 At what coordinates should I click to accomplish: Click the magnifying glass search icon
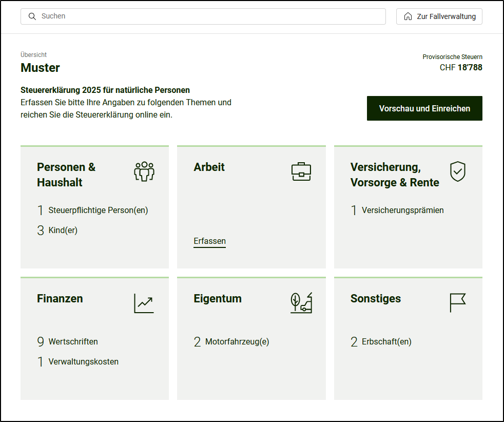(x=32, y=16)
